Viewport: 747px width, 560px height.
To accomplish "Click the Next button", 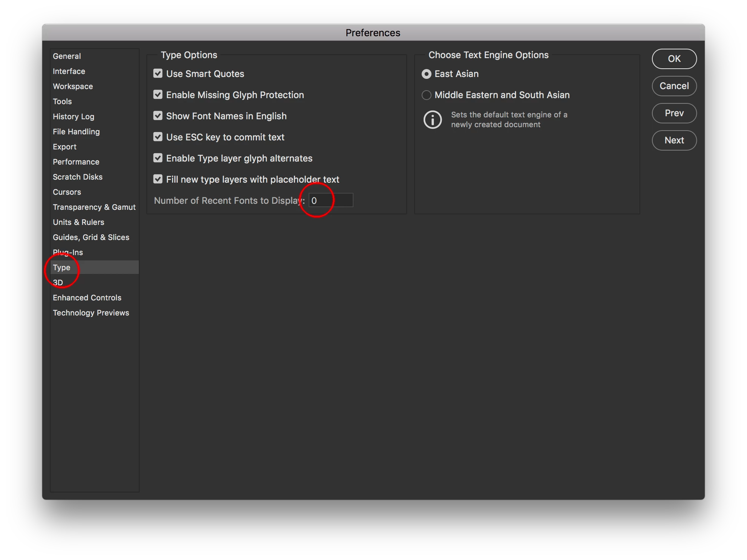I will [x=674, y=140].
